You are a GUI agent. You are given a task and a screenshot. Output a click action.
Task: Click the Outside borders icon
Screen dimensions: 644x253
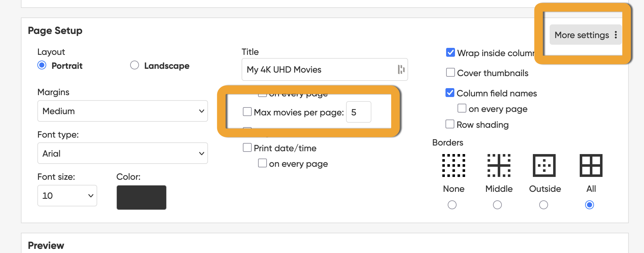[544, 165]
